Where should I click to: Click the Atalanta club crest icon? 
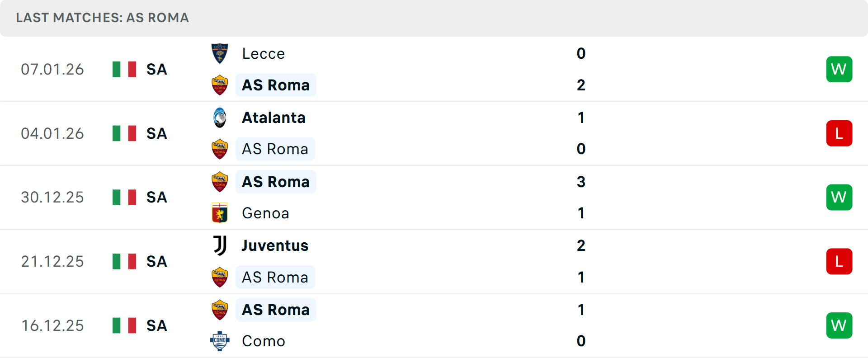[220, 118]
